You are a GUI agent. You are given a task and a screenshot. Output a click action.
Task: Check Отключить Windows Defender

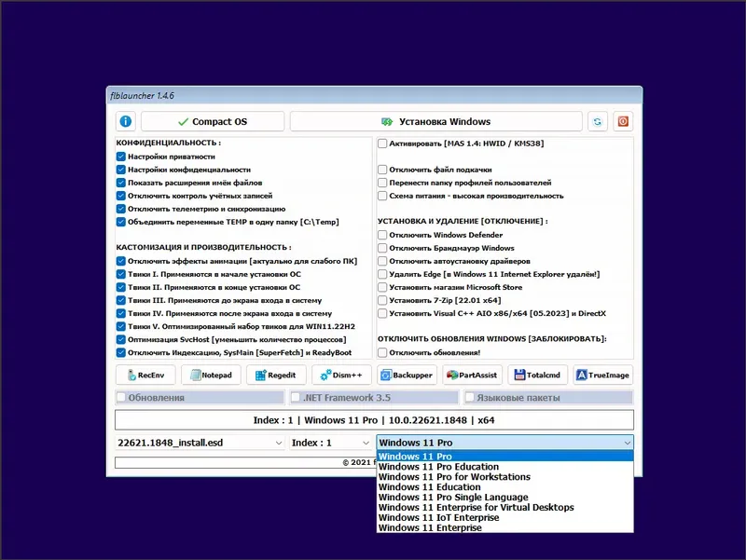(x=382, y=235)
